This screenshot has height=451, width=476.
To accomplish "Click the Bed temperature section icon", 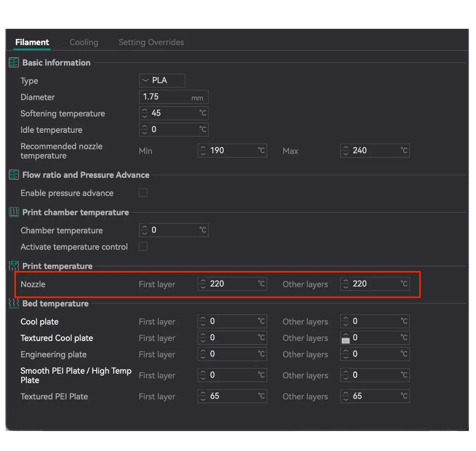I will point(14,303).
